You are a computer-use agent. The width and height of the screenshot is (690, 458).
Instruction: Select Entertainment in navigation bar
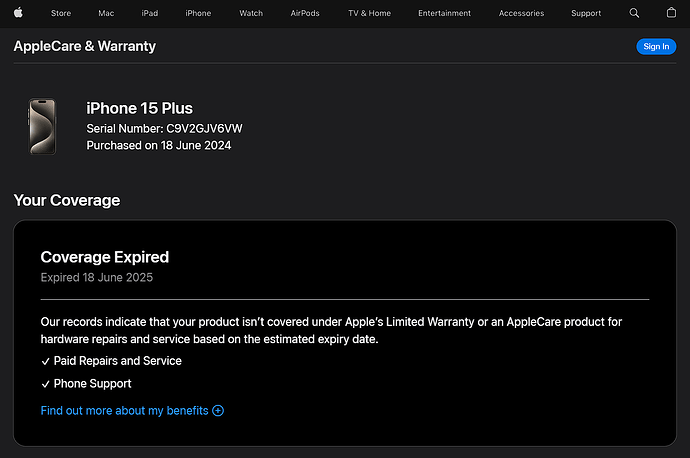444,13
